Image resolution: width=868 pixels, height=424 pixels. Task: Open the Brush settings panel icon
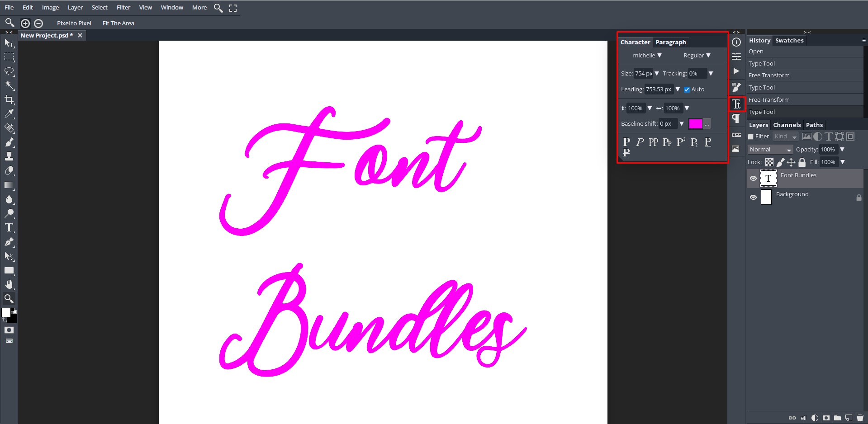coord(736,87)
